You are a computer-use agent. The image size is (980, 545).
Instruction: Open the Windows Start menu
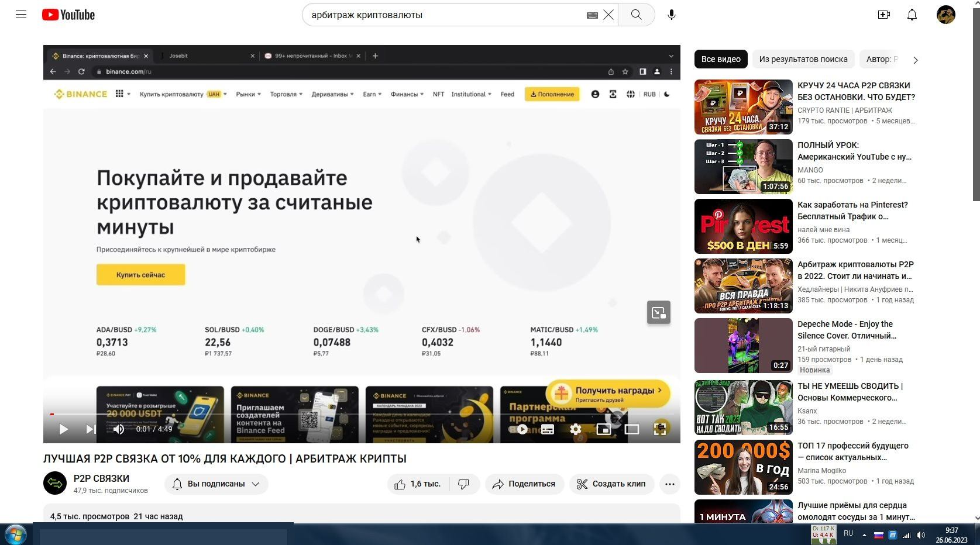[16, 534]
